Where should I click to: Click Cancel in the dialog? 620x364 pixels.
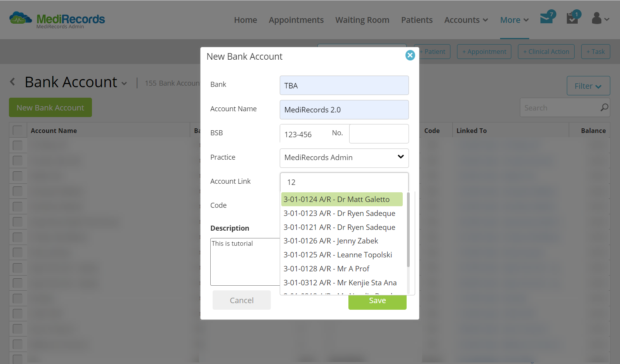[242, 300]
